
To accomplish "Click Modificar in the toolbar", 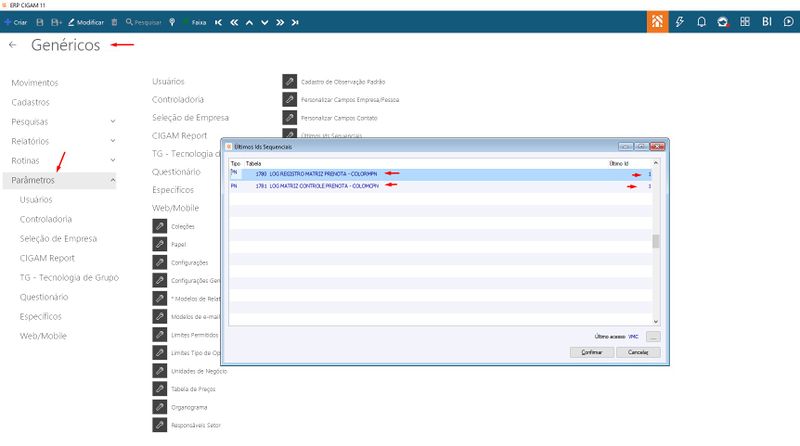I will pos(86,22).
